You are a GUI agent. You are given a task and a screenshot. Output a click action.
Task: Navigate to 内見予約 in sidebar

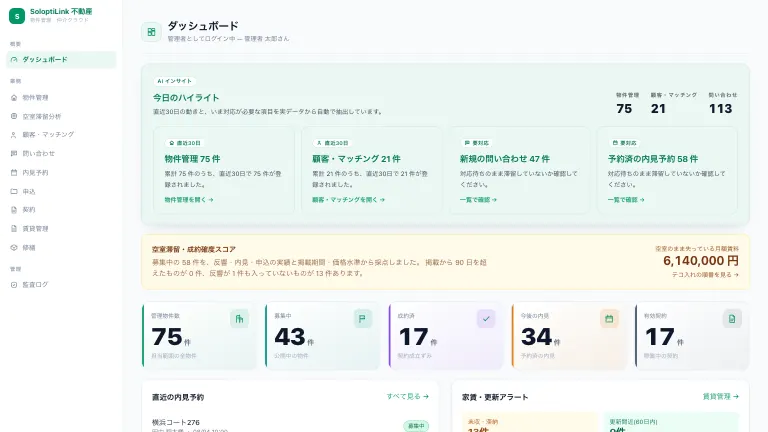click(61, 172)
